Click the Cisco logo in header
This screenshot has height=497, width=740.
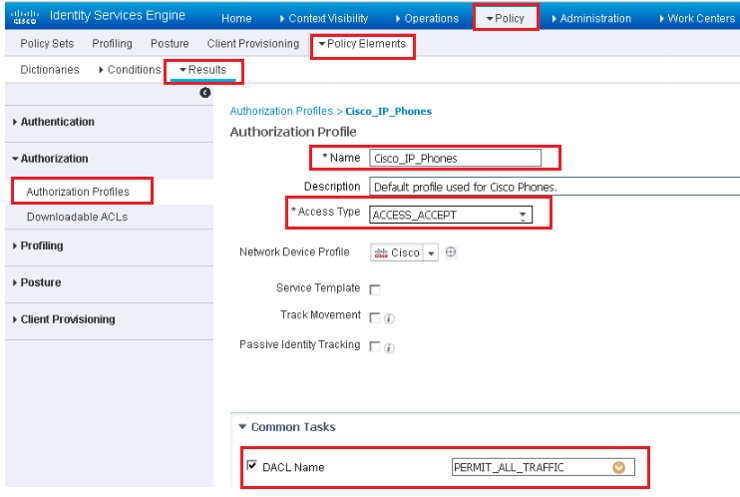click(x=25, y=17)
